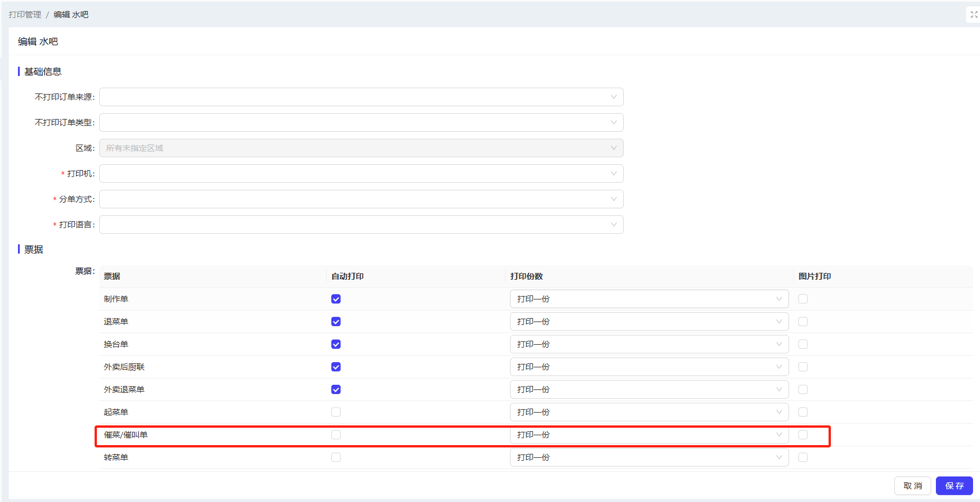
Task: Enable image print for 外卖退菜单
Action: tap(803, 389)
